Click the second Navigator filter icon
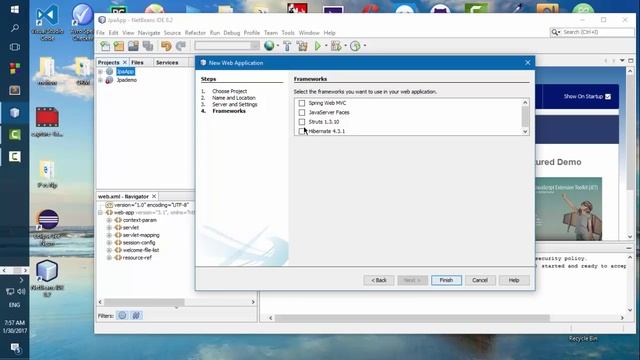This screenshot has height=360, width=640. pyautogui.click(x=136, y=316)
